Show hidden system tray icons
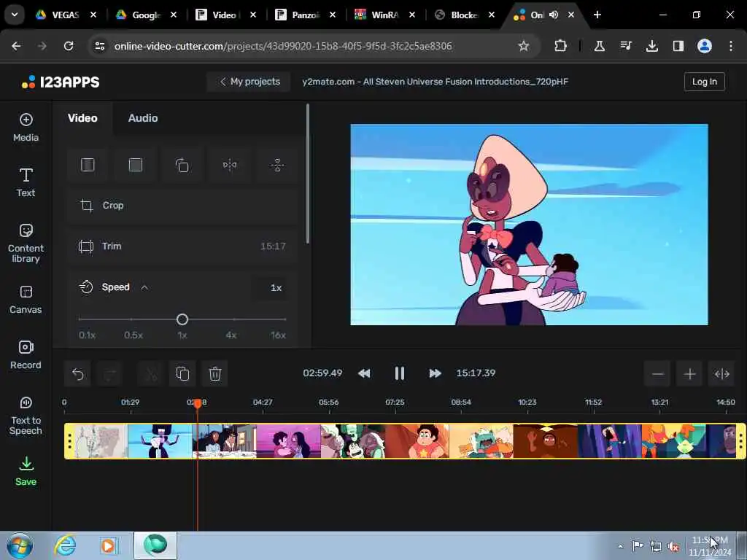 coord(620,546)
